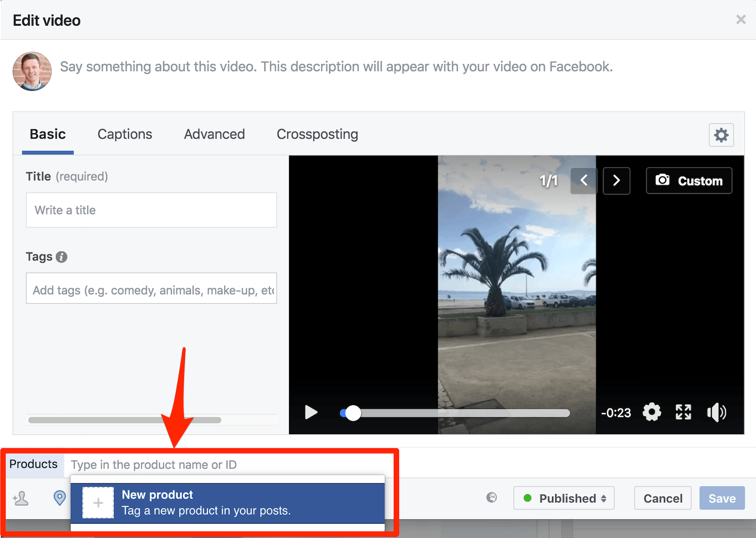Click the Tags info tooltip icon
Viewport: 756px width, 538px height.
point(62,257)
